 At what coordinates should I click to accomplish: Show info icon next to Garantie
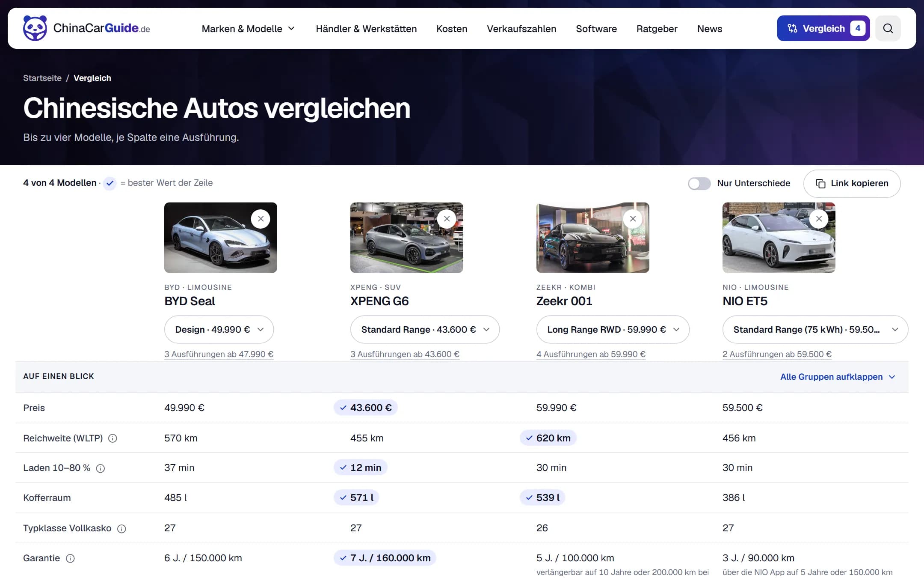(70, 558)
